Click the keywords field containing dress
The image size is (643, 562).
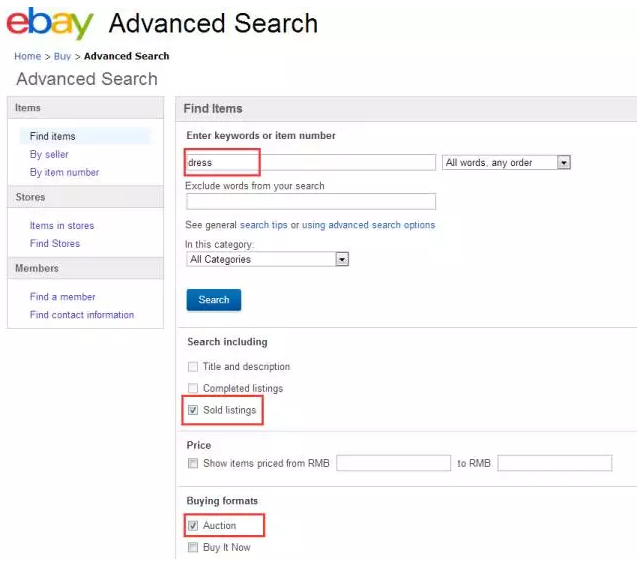[311, 162]
